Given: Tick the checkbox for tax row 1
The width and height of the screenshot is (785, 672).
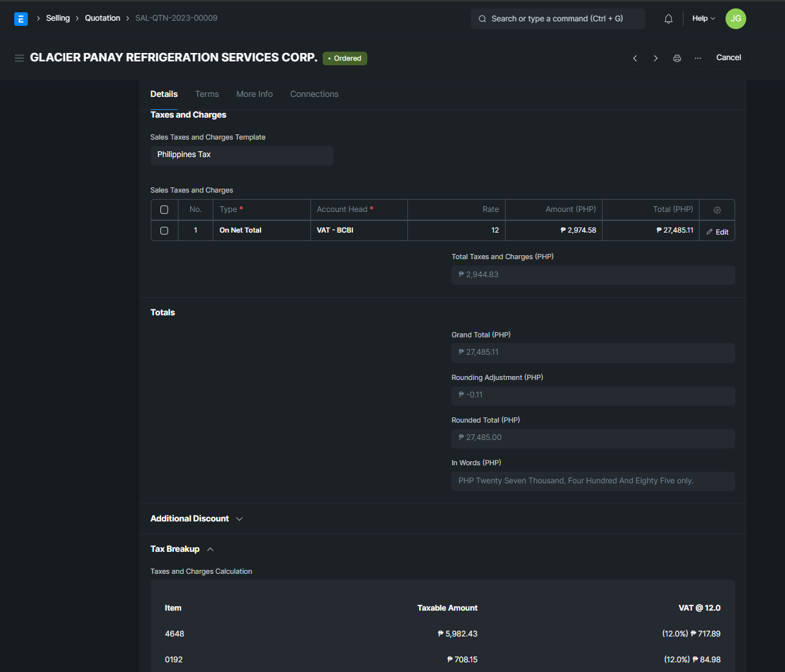Looking at the screenshot, I should click(x=164, y=231).
